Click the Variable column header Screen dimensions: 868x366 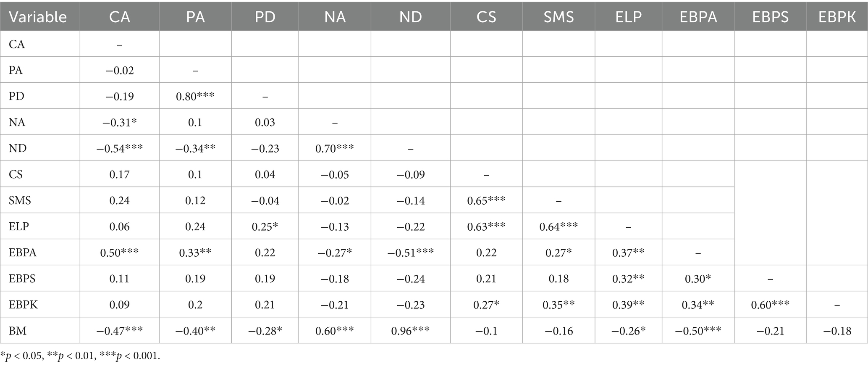click(38, 17)
